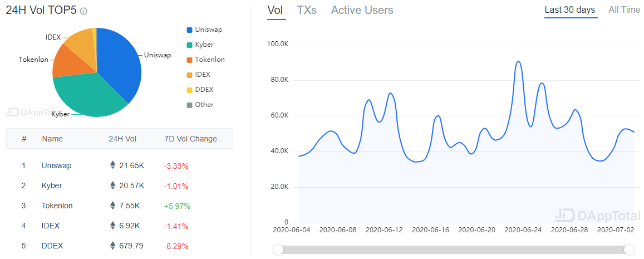Click the 2020-06-24 axis date label
The image size is (644, 259).
(523, 230)
